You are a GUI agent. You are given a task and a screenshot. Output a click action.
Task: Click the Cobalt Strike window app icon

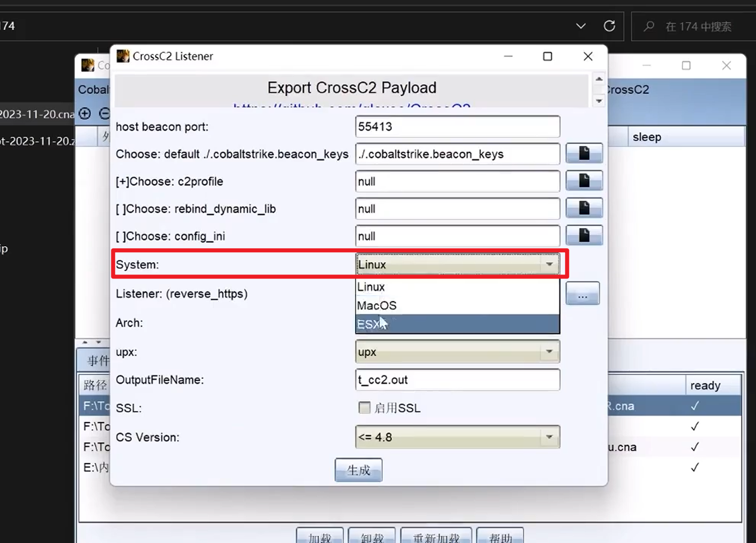coord(88,65)
